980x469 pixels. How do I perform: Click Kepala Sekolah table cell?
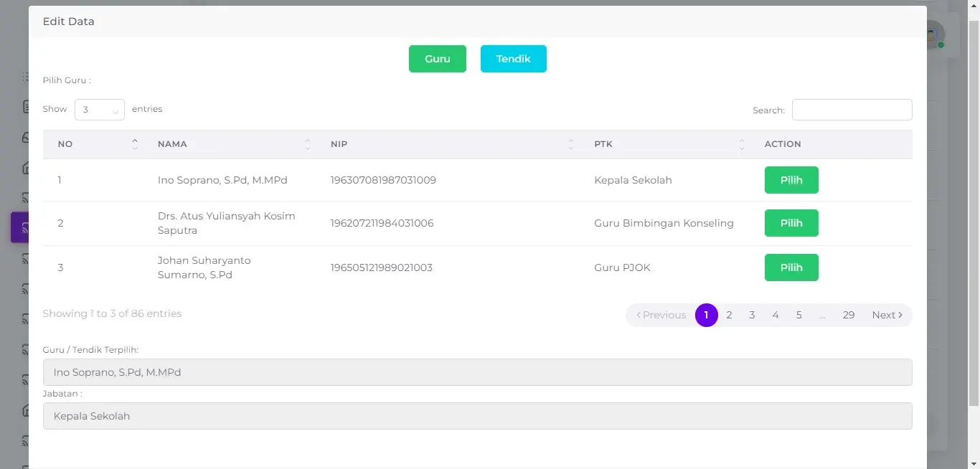(633, 180)
